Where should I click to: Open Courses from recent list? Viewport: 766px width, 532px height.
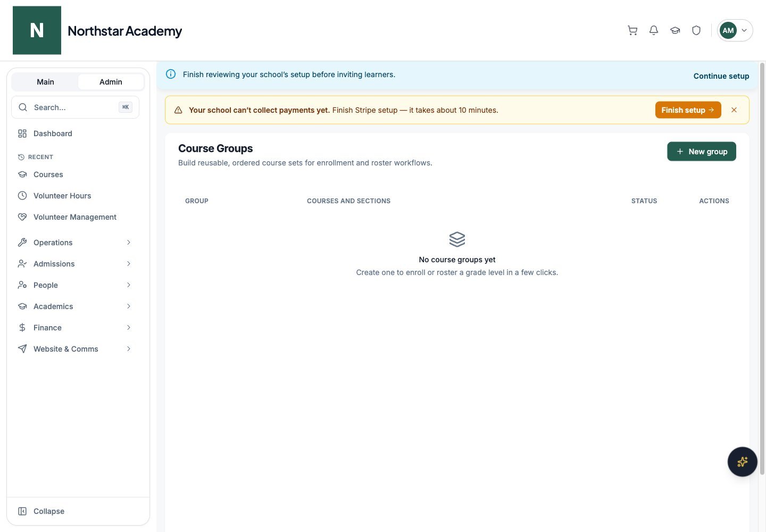(74, 174)
